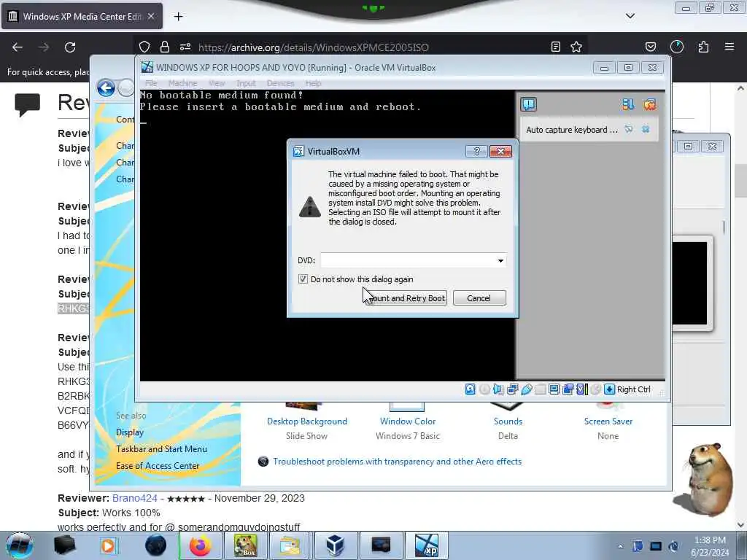Click the Right Ctrl host key label
Viewport: 747px width, 560px height.
coord(634,389)
